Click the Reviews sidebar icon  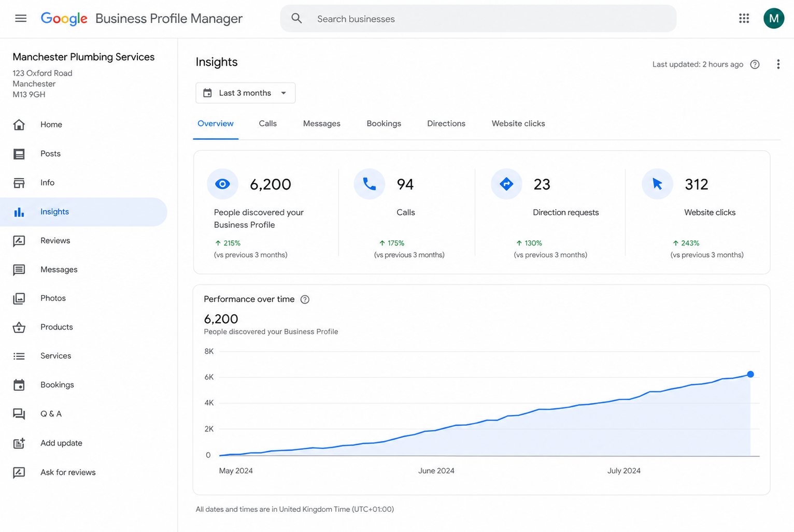[19, 241]
